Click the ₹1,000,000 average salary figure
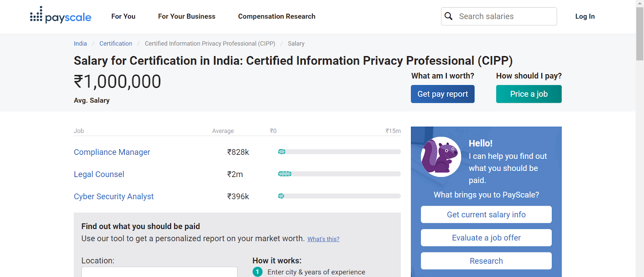 click(118, 81)
